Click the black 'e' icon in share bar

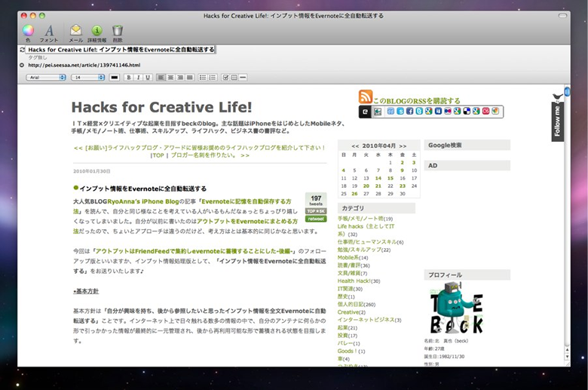point(365,112)
